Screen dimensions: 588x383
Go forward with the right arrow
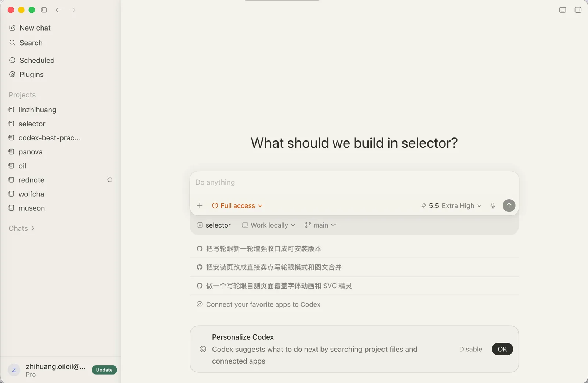pos(73,10)
